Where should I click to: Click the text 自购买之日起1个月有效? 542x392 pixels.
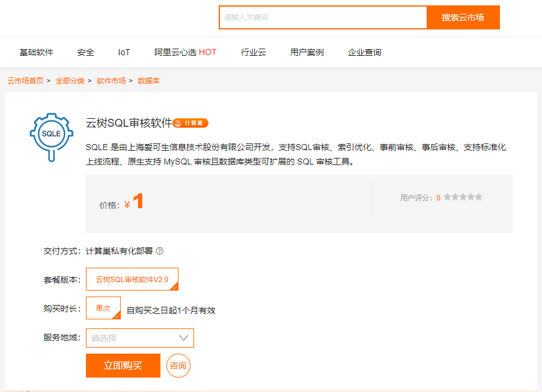171,310
